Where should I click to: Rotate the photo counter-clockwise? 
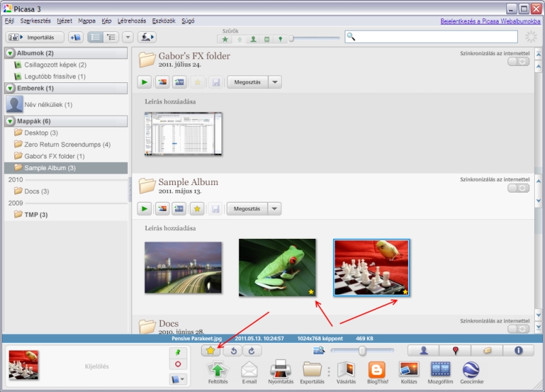233,350
